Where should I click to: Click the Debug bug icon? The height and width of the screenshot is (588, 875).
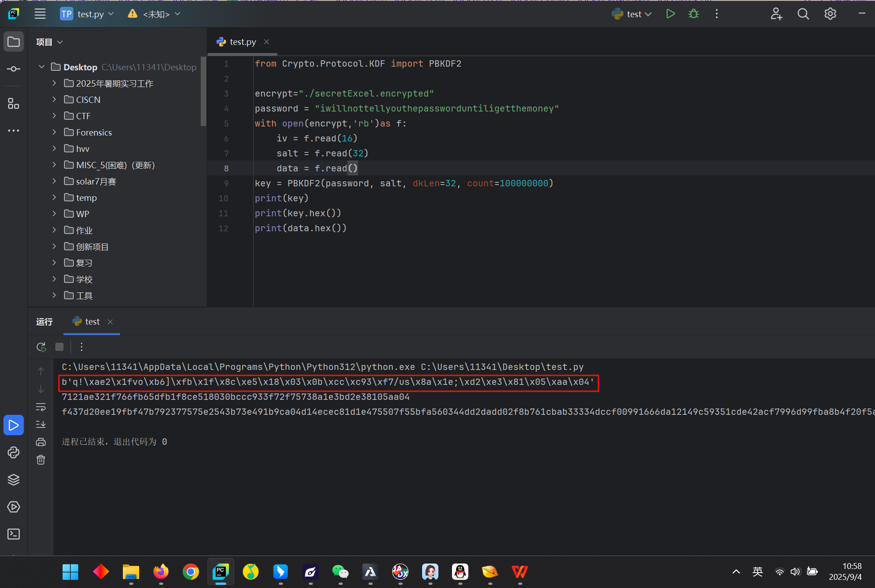[x=693, y=14]
